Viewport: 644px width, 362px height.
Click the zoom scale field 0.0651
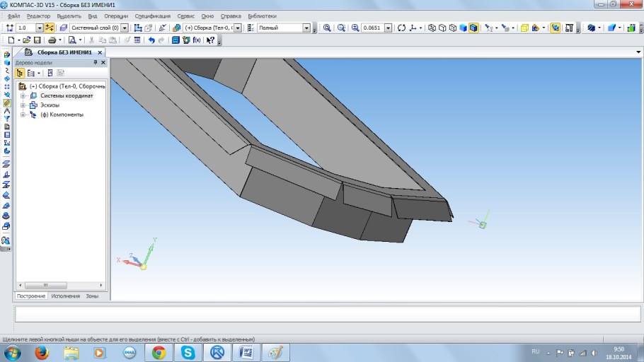pyautogui.click(x=371, y=28)
